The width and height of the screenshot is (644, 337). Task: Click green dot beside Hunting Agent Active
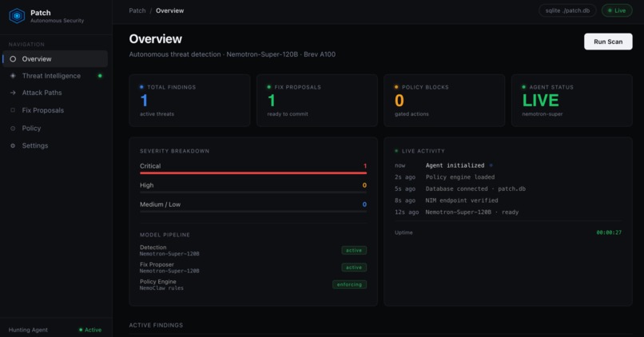(81, 330)
